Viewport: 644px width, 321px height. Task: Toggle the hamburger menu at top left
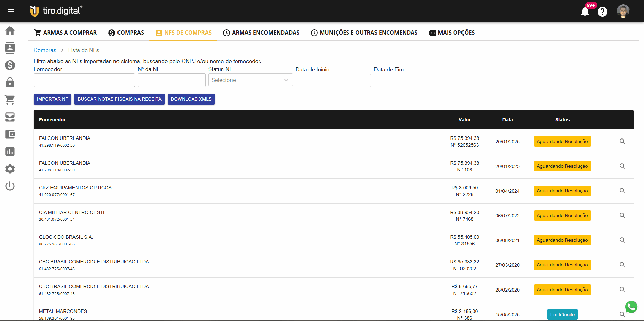pyautogui.click(x=11, y=11)
